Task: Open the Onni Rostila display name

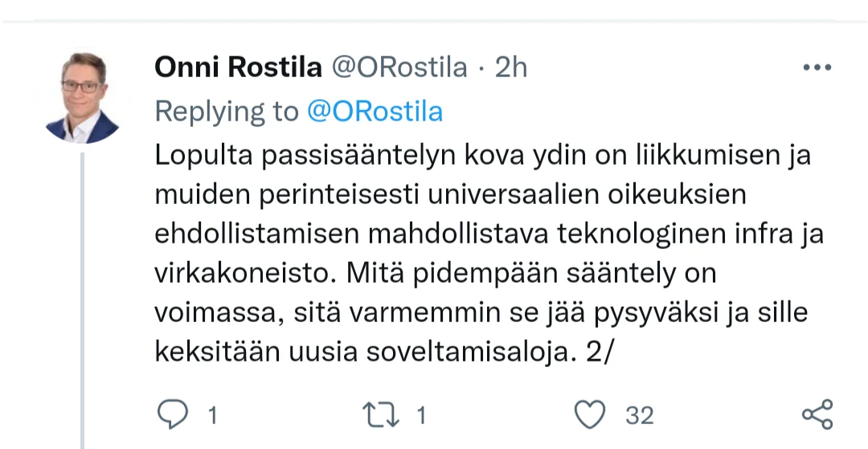Action: tap(238, 68)
